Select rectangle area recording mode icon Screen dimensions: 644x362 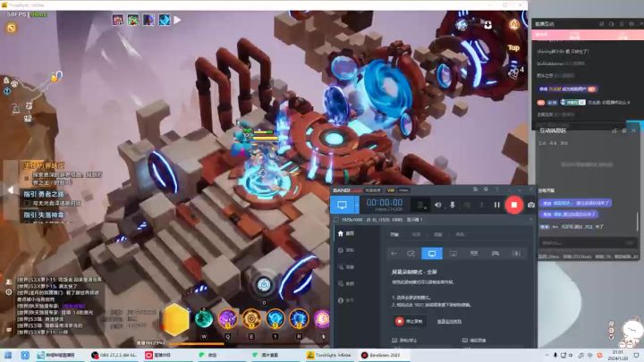[x=411, y=253]
